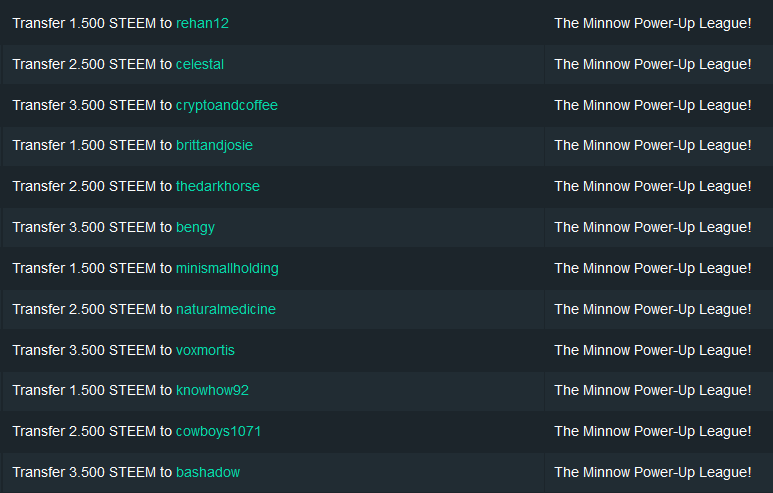Open the brittandjosie account link
This screenshot has height=493, width=773.
pyautogui.click(x=214, y=145)
